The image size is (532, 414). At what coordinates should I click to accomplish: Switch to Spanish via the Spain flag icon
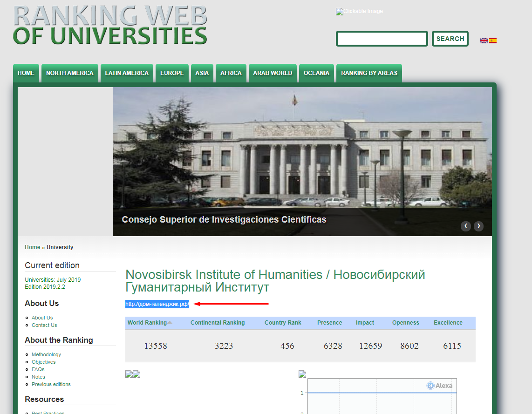[493, 41]
